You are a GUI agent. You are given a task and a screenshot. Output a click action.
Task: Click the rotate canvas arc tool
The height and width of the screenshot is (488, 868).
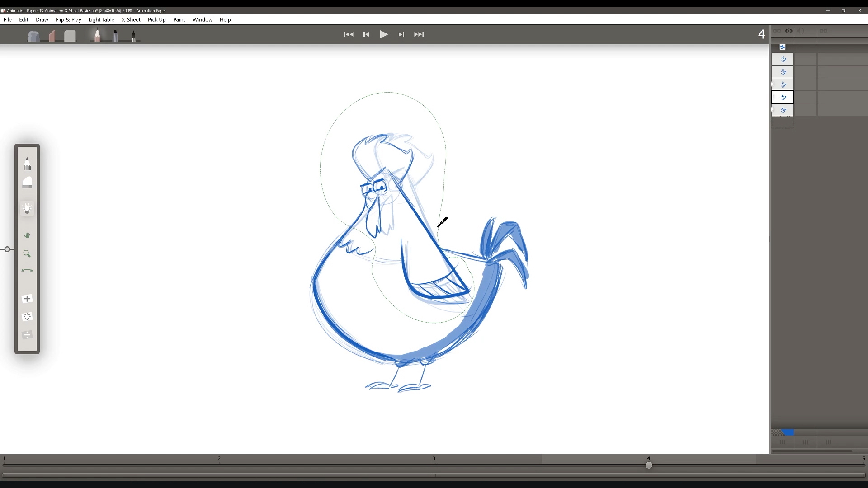coord(27,271)
